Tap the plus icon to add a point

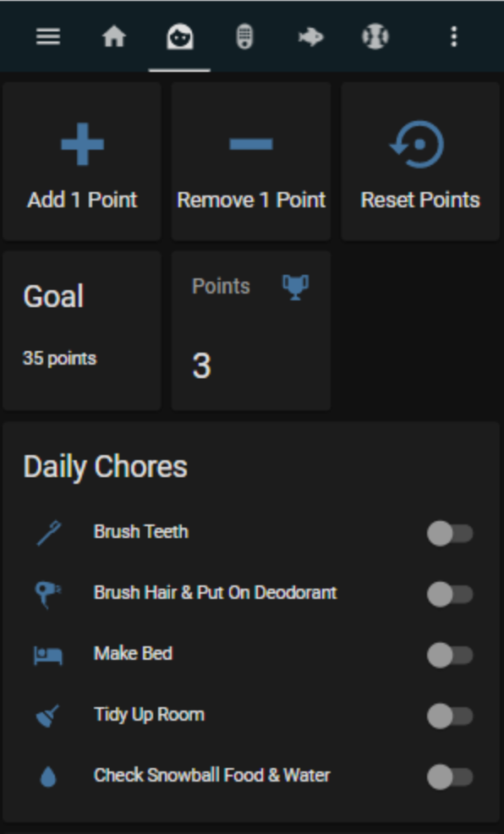click(x=80, y=142)
